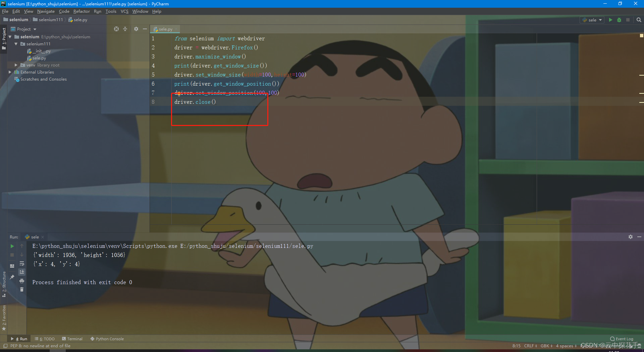Viewport: 644px width, 352px height.
Task: Run the sele configuration from the toolbar
Action: [610, 20]
